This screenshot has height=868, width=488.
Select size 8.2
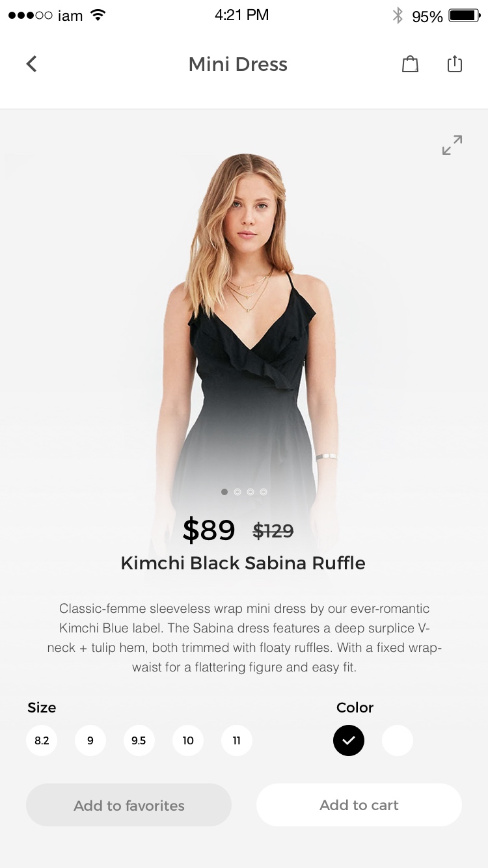tap(42, 740)
